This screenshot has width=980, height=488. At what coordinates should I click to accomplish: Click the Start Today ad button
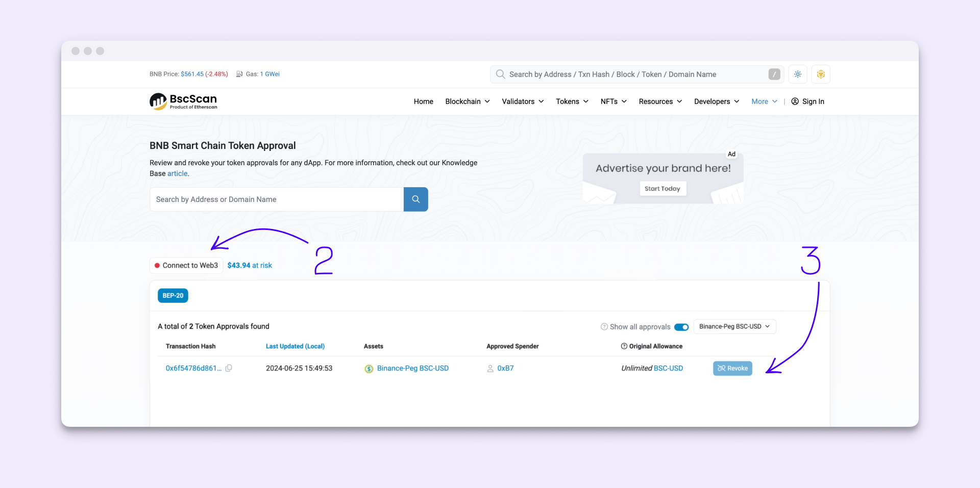tap(663, 189)
